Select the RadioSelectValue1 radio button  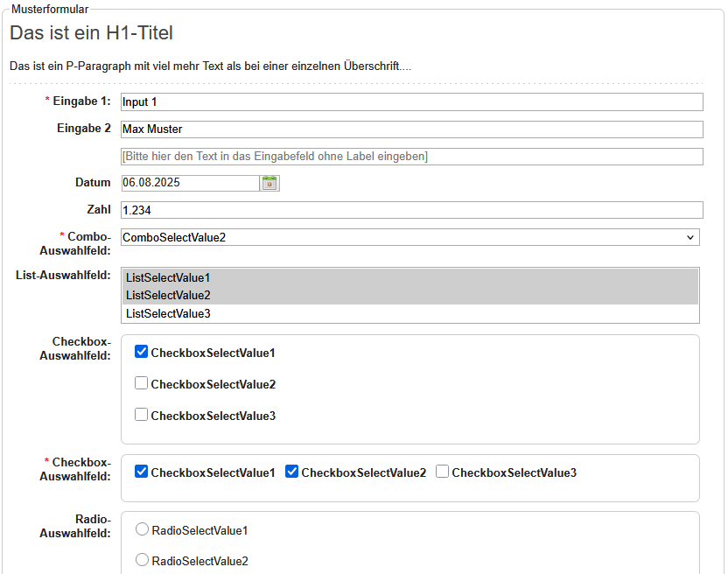pyautogui.click(x=142, y=529)
